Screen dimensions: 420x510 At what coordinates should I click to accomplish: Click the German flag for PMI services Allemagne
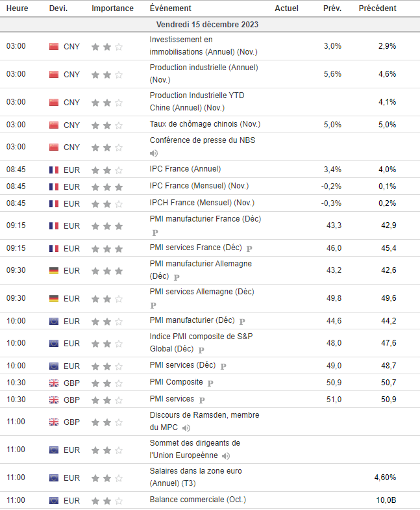[x=54, y=299]
